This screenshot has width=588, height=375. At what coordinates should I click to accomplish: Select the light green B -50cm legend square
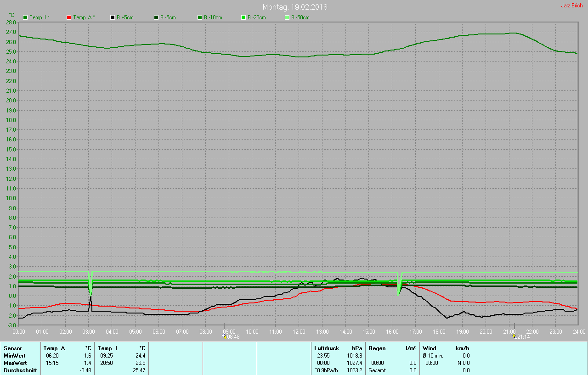(287, 17)
